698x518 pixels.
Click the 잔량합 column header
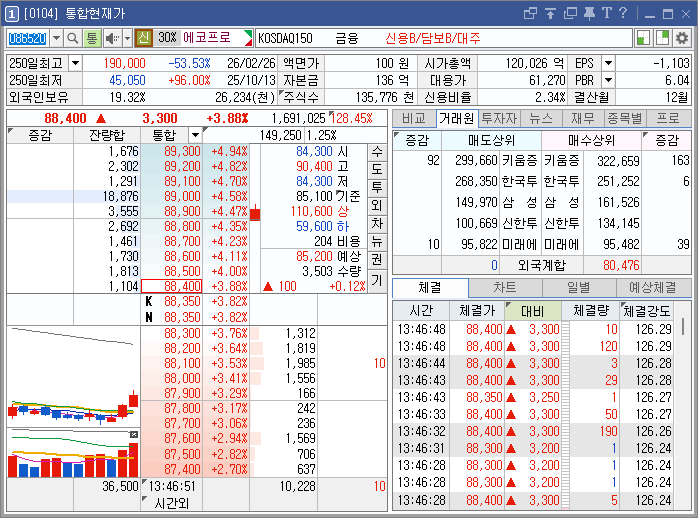point(107,135)
